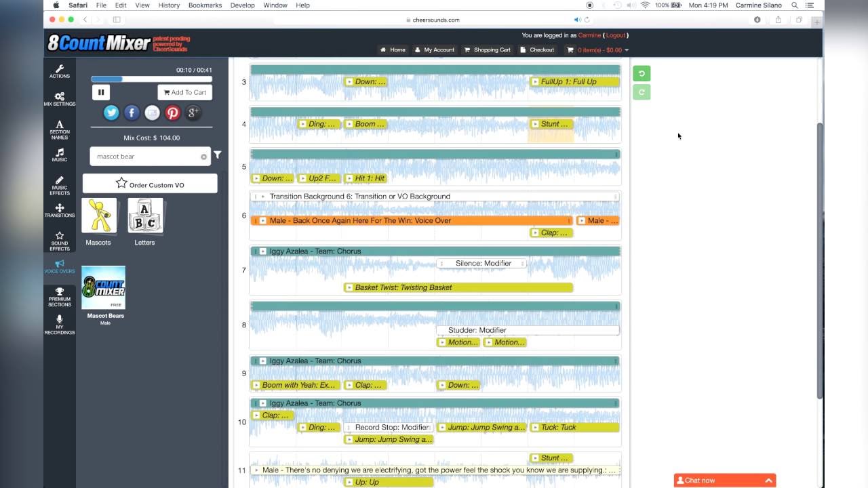Share mix on Pinterest
This screenshot has height=488, width=868.
[x=172, y=113]
